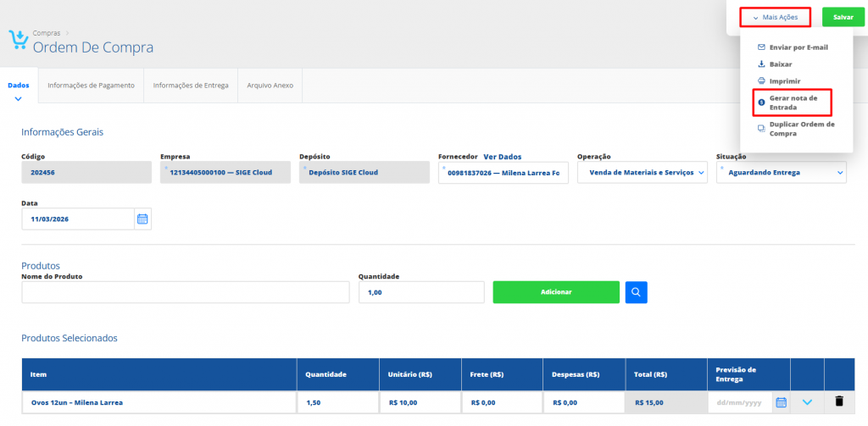This screenshot has width=868, height=426.
Task: Click the chevron under the Dados tab
Action: coord(18,98)
